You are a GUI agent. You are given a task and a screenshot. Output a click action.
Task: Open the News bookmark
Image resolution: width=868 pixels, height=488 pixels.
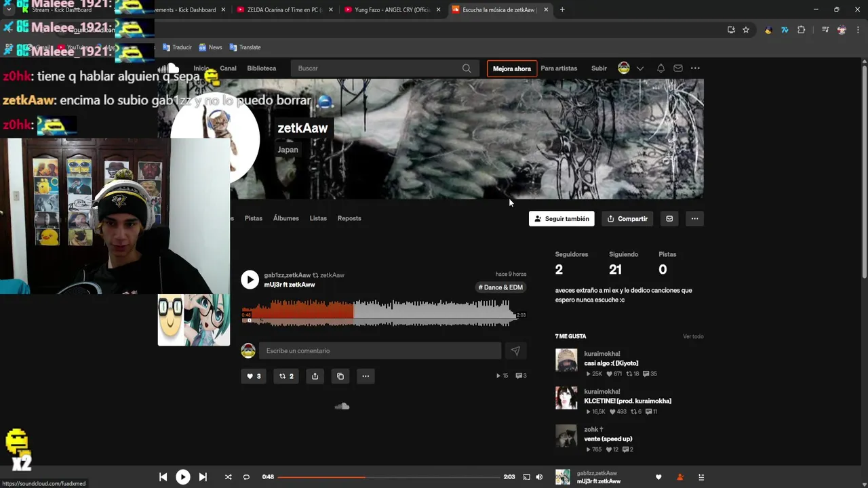[210, 47]
